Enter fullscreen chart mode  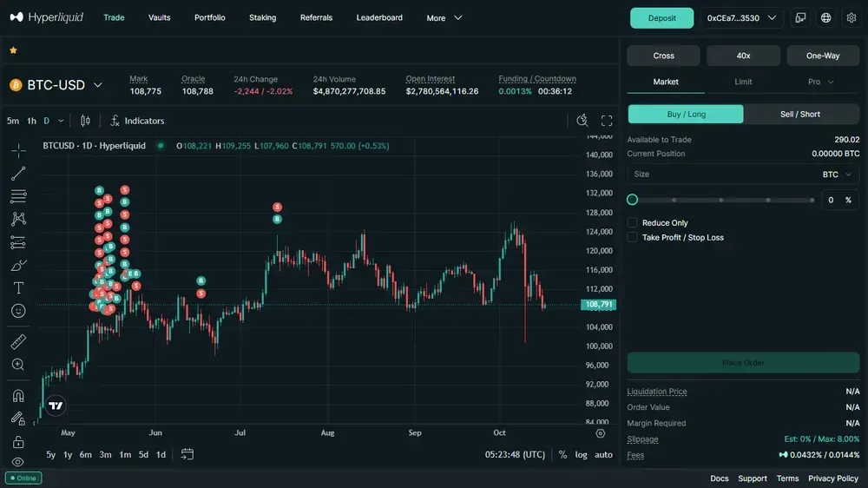point(607,121)
